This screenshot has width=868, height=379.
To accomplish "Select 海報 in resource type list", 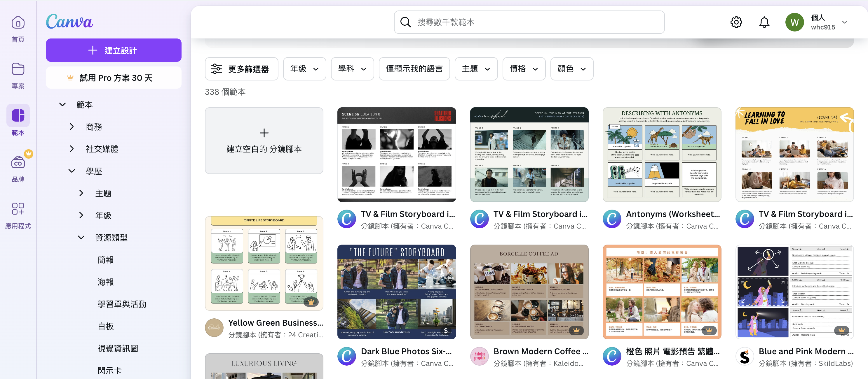I will click(105, 282).
